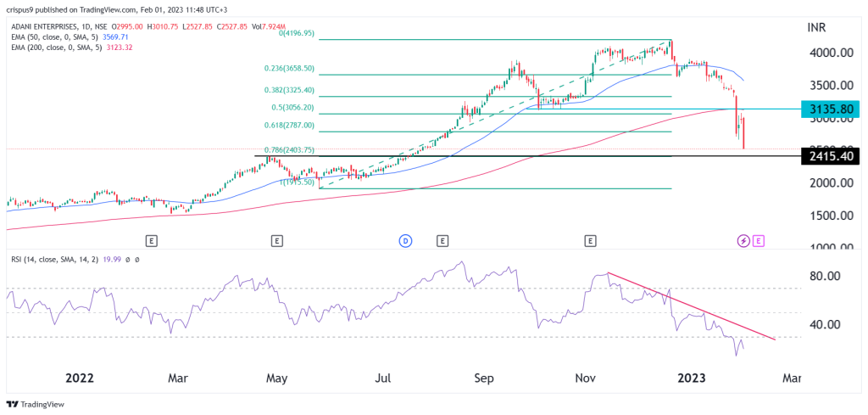
Task: Click the Jul time axis label
Action: pos(383,379)
